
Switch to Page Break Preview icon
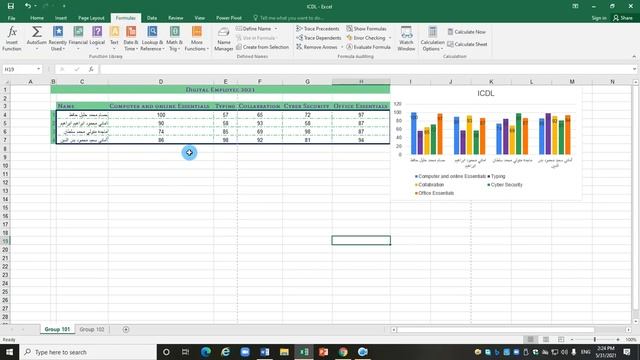[561, 340]
